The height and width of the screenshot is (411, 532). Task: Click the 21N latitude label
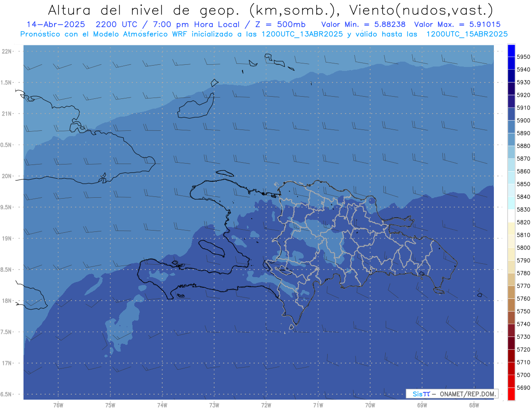point(6,114)
